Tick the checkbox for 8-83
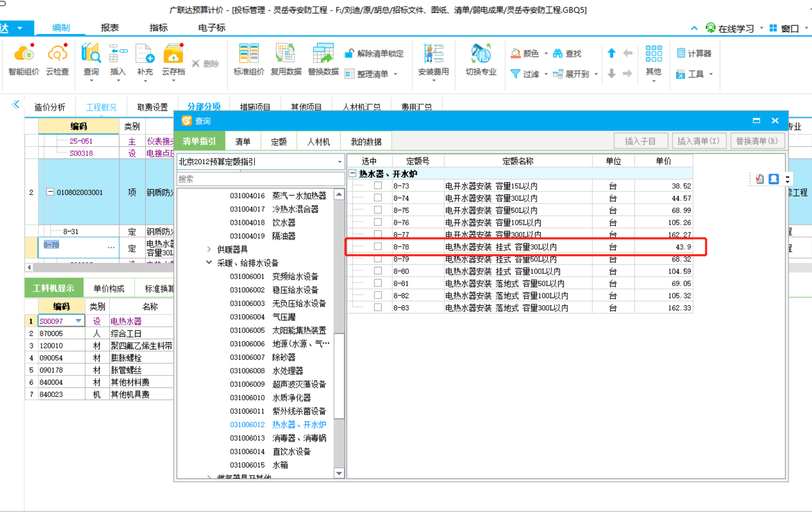 pos(378,307)
